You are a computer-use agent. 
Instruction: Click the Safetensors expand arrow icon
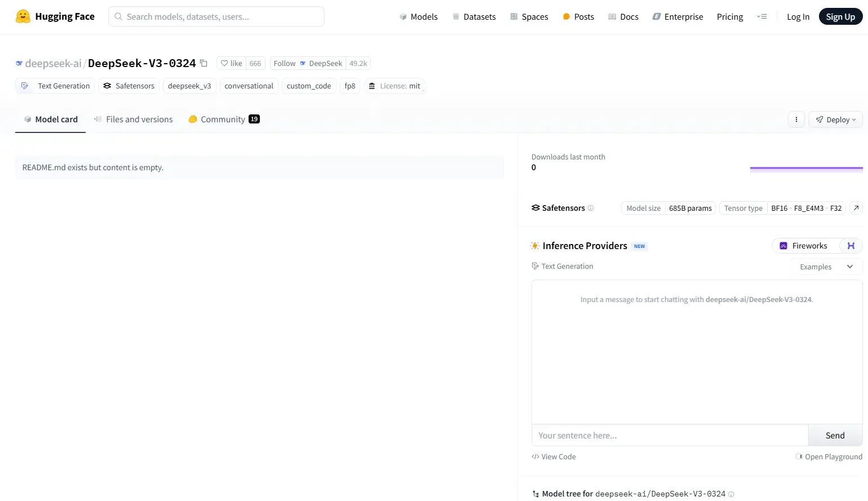pyautogui.click(x=856, y=208)
